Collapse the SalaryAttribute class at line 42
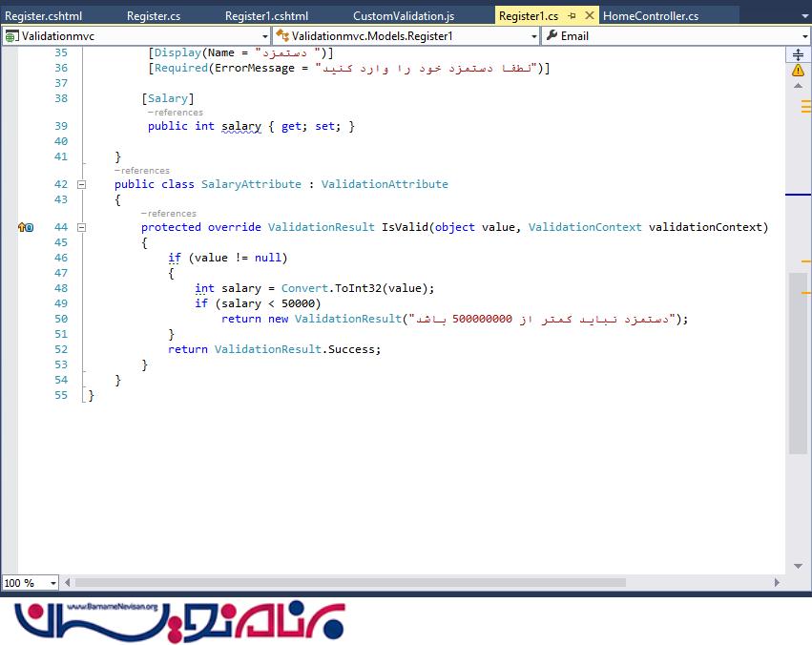The height and width of the screenshot is (645, 812). [81, 184]
